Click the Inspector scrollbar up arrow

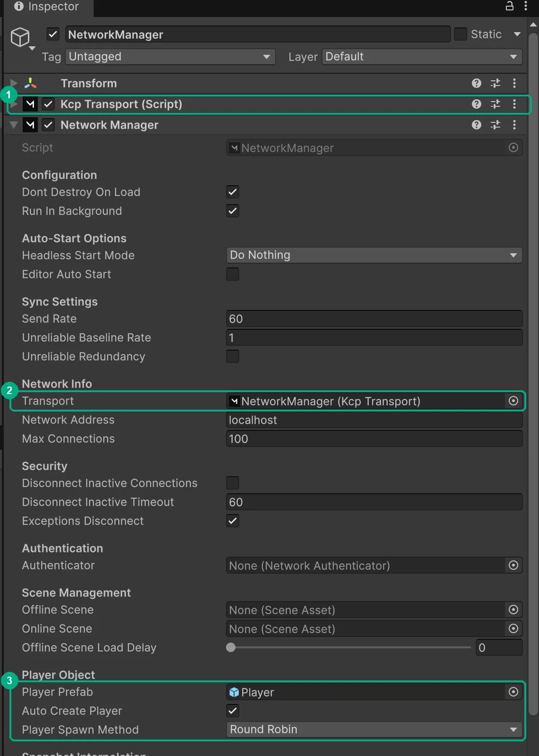533,25
